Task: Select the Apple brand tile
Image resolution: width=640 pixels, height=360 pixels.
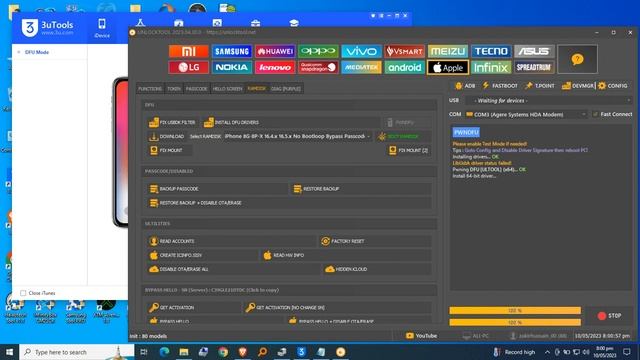Action: (448, 67)
